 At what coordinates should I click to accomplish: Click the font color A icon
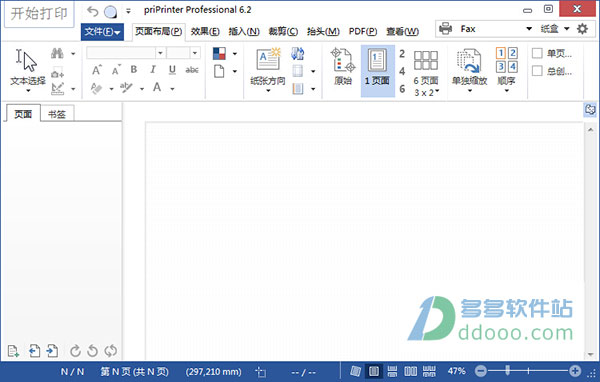pyautogui.click(x=157, y=88)
